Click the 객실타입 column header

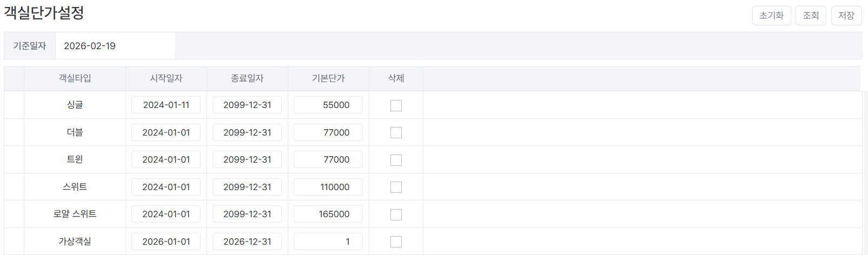75,78
